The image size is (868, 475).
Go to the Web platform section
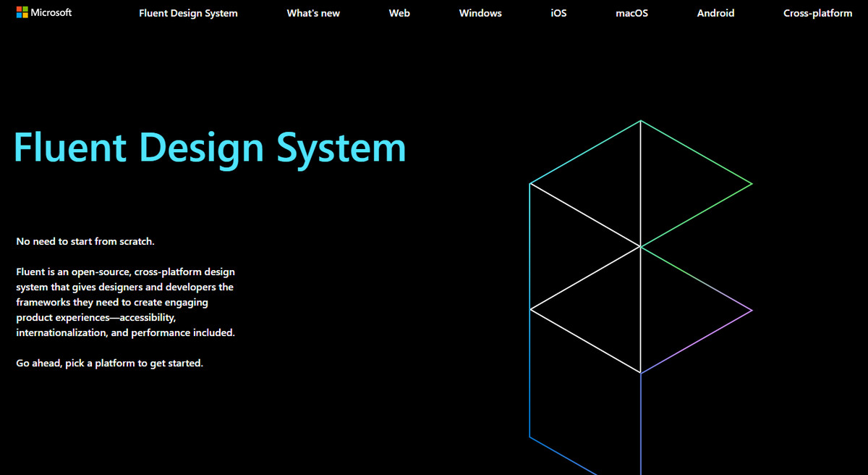399,13
